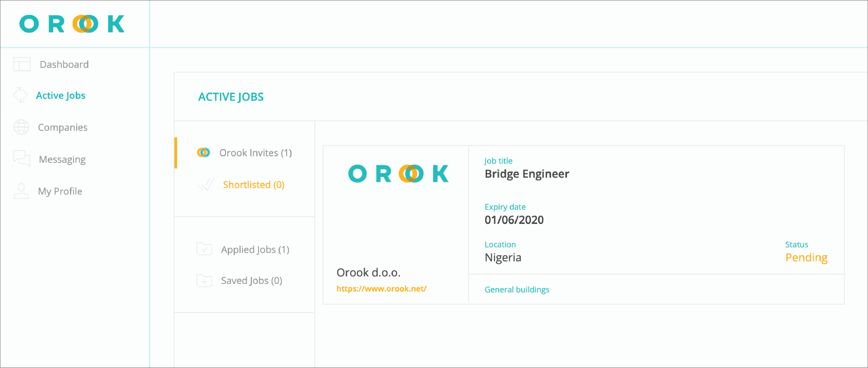This screenshot has height=368, width=868.
Task: Click the ACTIVE JOBS page heading
Action: click(231, 97)
